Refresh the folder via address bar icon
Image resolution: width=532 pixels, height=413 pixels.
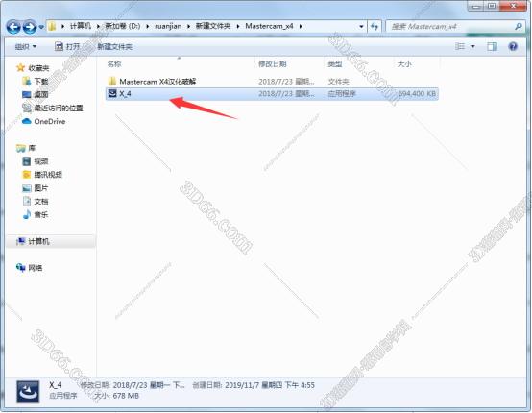coord(375,26)
